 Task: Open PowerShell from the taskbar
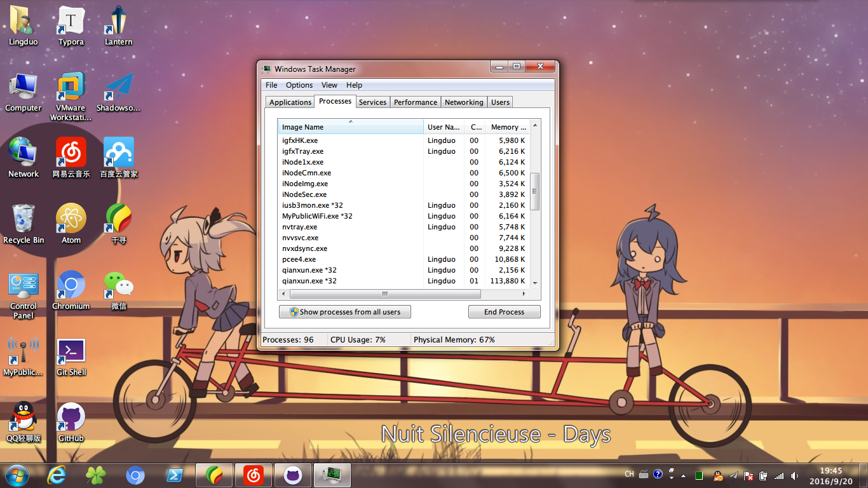pos(174,475)
